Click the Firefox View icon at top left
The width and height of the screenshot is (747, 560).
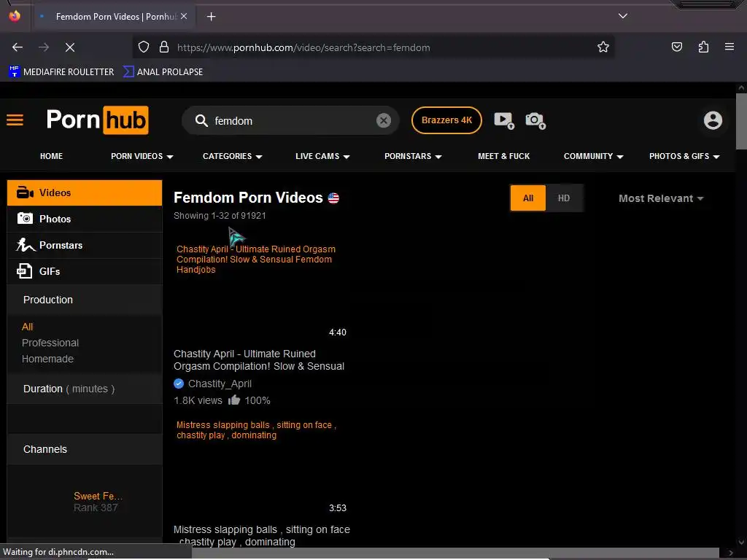(15, 16)
